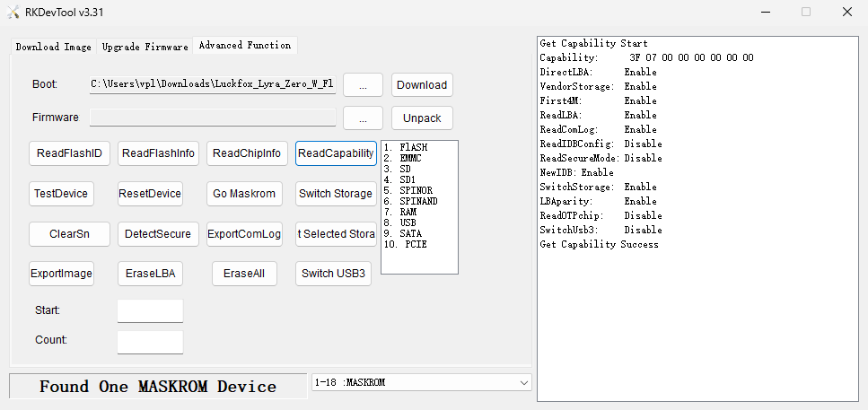Click the 'LBAparity: Enable' log line
The width and height of the screenshot is (868, 410).
tap(598, 201)
